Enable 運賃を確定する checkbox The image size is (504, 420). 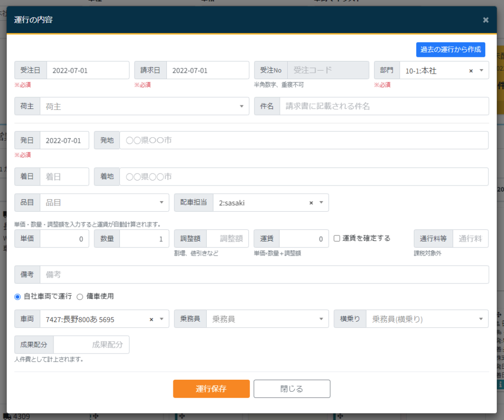tap(337, 238)
